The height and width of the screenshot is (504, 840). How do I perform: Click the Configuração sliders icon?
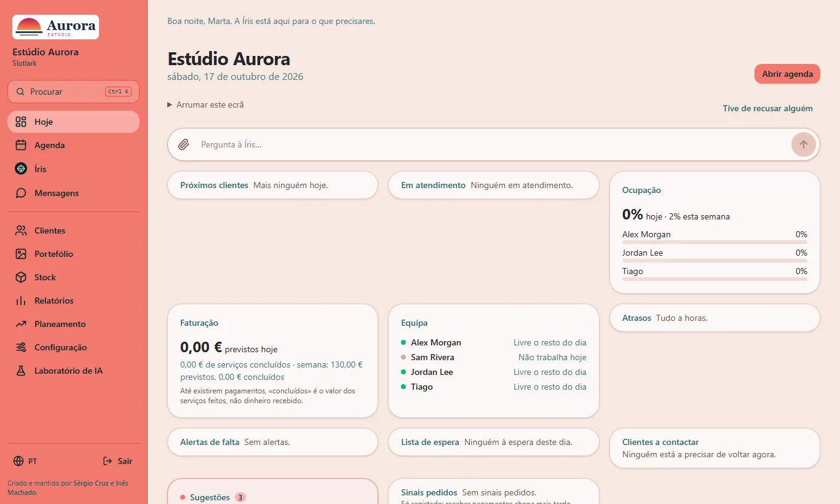point(21,347)
